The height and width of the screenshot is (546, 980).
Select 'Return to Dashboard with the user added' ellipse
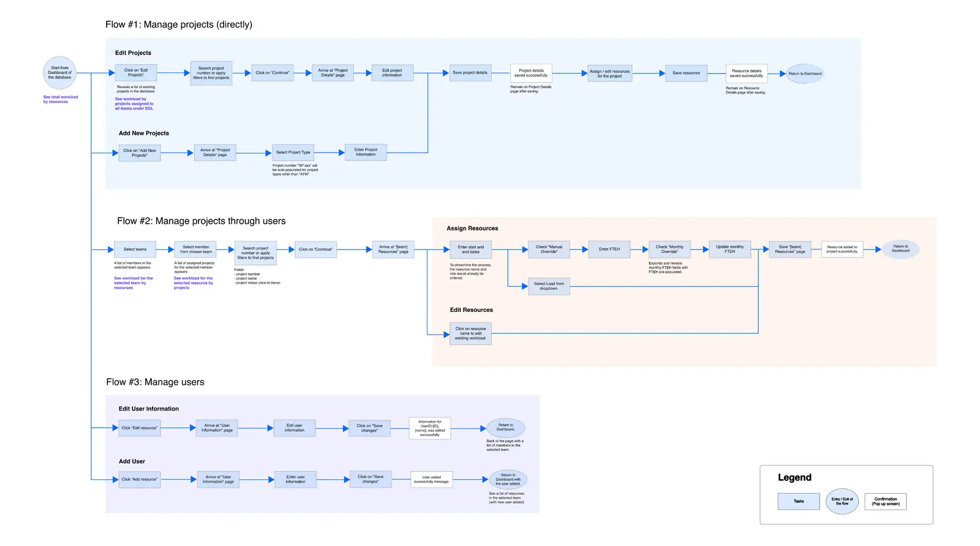point(508,480)
